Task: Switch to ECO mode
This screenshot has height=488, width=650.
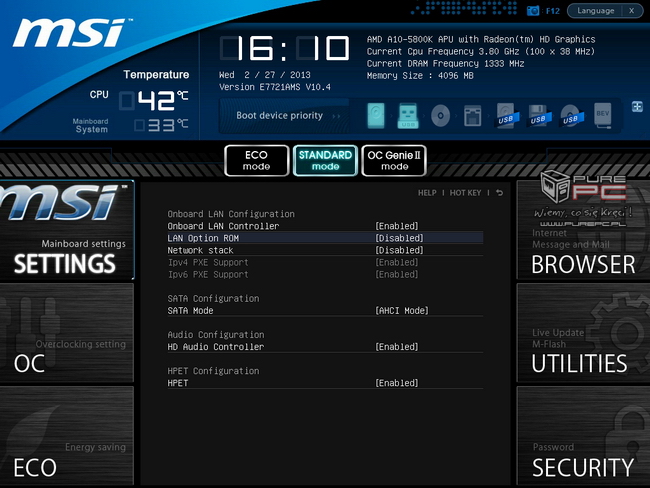Action: 256,160
